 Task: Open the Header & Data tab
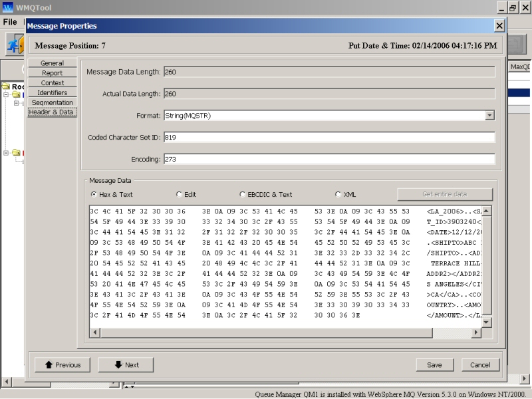(53, 112)
